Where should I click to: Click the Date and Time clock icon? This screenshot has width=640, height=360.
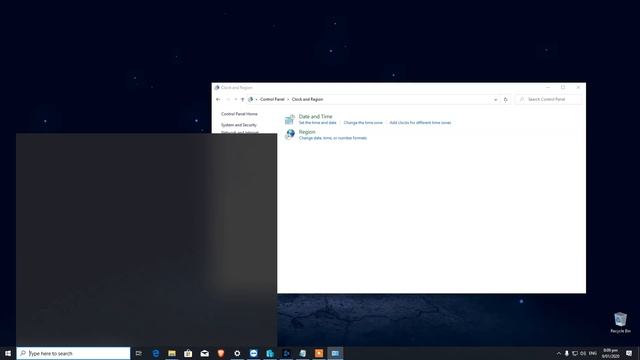point(289,119)
